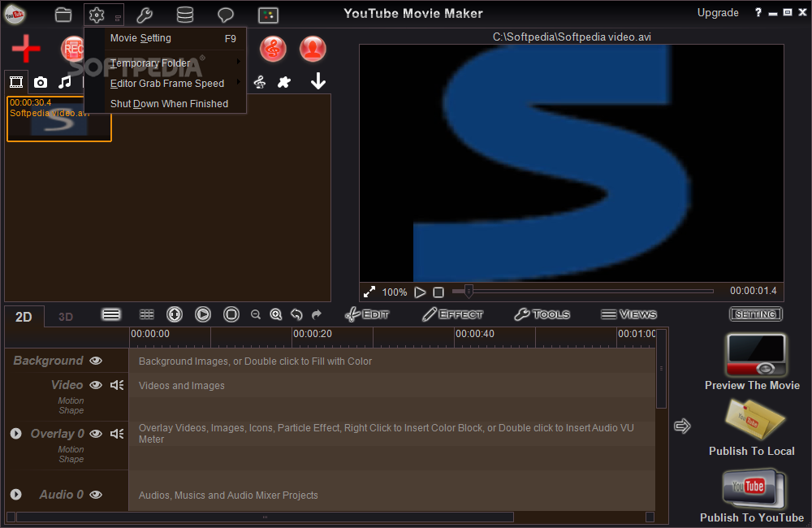The width and height of the screenshot is (812, 528).
Task: Click the red plus add icon
Action: pyautogui.click(x=27, y=48)
